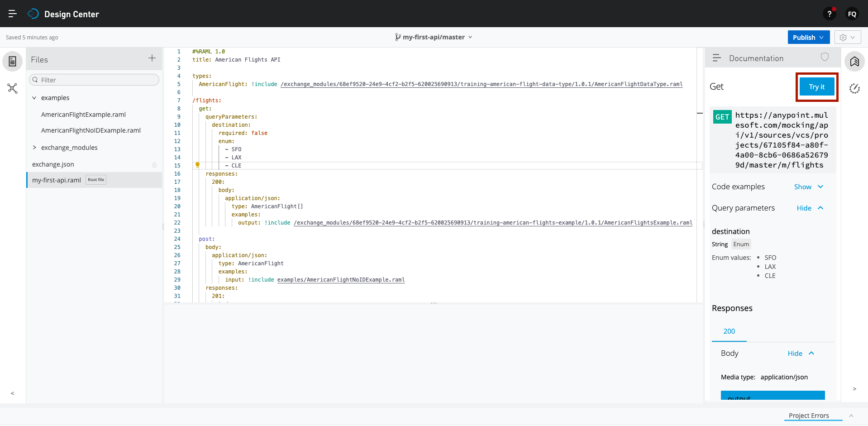The height and width of the screenshot is (426, 868).
Task: Click line number 16 in the gutter
Action: [177, 174]
